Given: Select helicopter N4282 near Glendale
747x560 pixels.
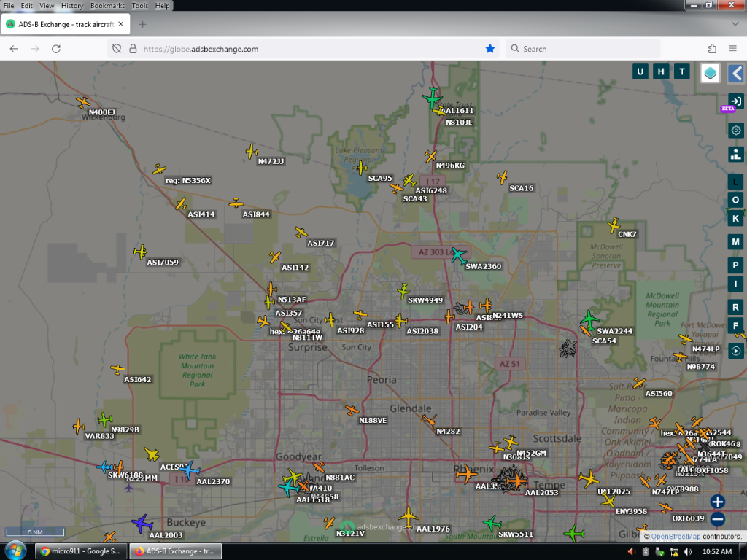Looking at the screenshot, I should 428,421.
